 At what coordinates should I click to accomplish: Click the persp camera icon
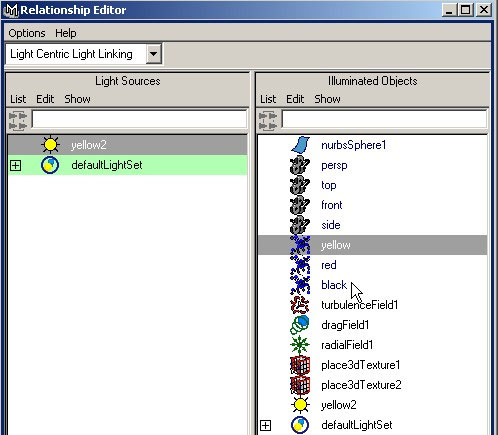(x=300, y=165)
